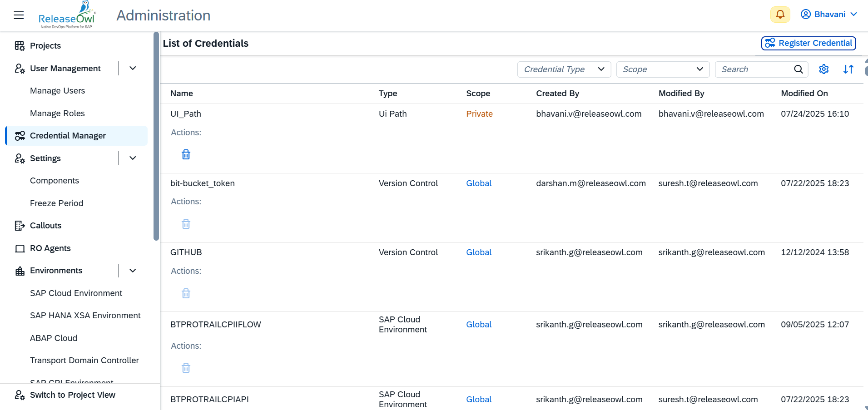Image resolution: width=868 pixels, height=410 pixels.
Task: Open the hamburger navigation menu
Action: pyautogui.click(x=19, y=15)
